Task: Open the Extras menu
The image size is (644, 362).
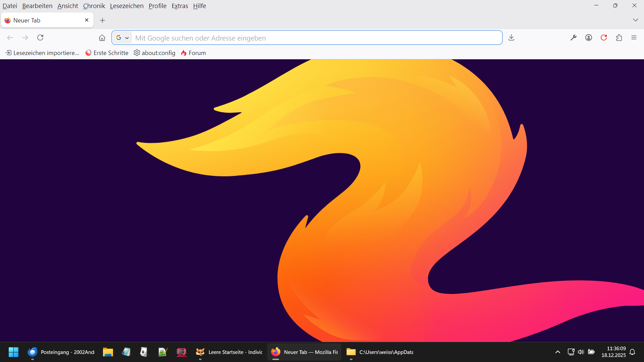Action: (180, 6)
